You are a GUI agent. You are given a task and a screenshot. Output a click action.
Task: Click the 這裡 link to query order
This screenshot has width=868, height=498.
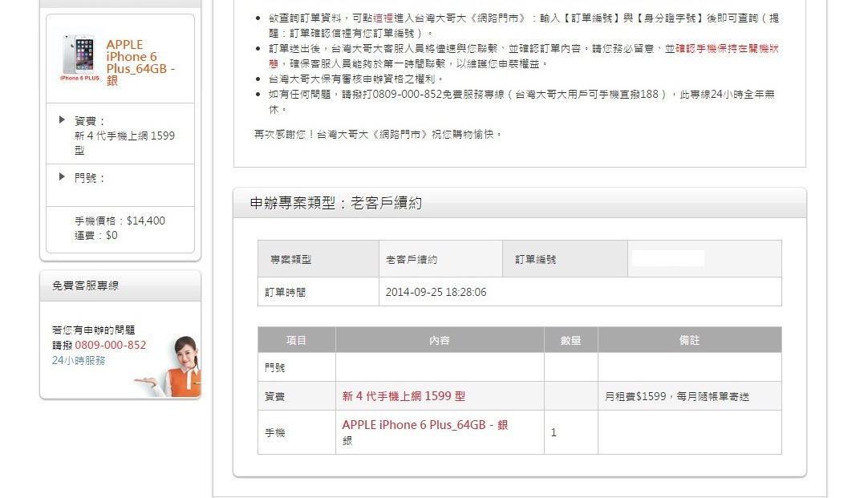(383, 18)
